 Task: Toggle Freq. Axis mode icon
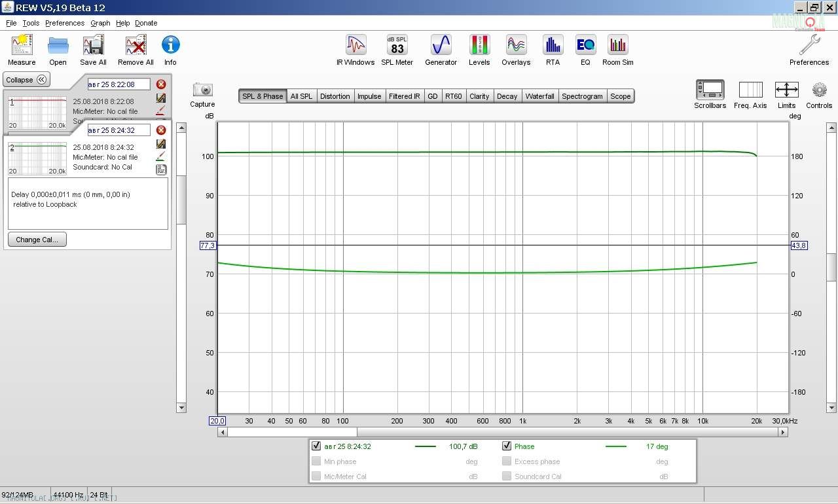click(x=750, y=90)
